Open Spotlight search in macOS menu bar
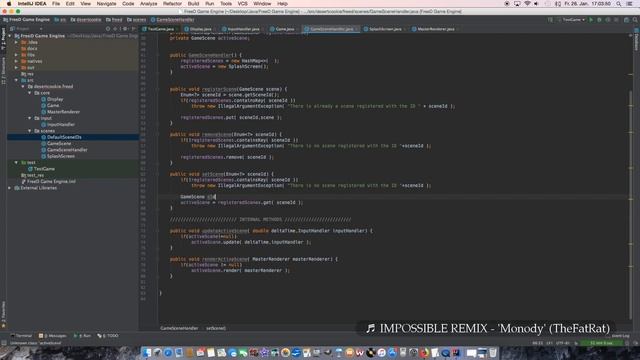 (619, 4)
